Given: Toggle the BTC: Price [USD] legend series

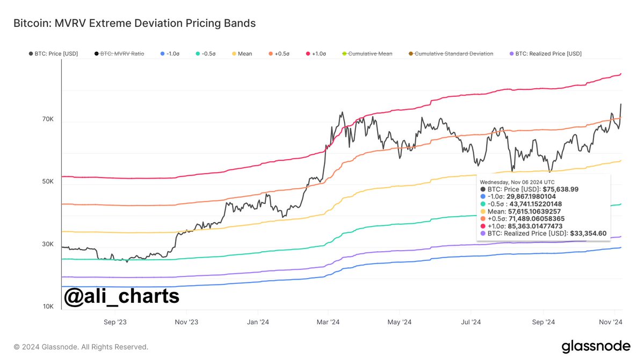Looking at the screenshot, I should click(53, 54).
